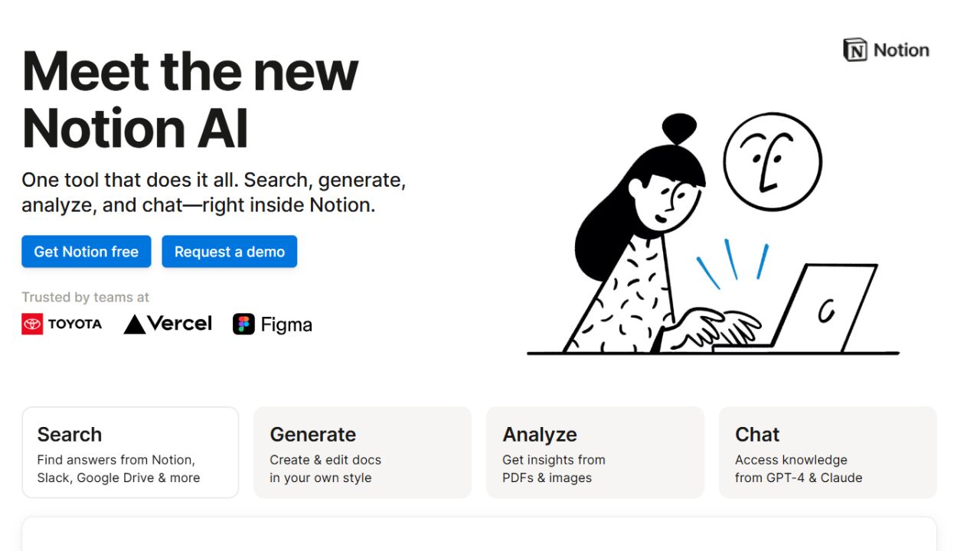Open the Search feature card

[x=130, y=452]
